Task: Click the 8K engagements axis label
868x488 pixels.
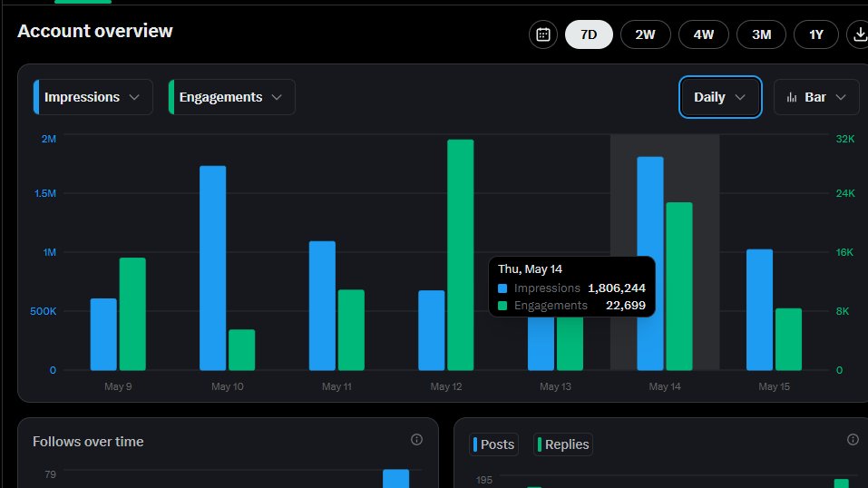Action: [x=842, y=311]
